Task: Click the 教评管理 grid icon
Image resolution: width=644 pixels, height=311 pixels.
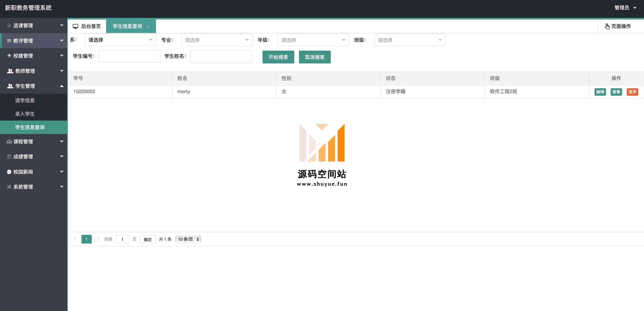Action: point(9,41)
